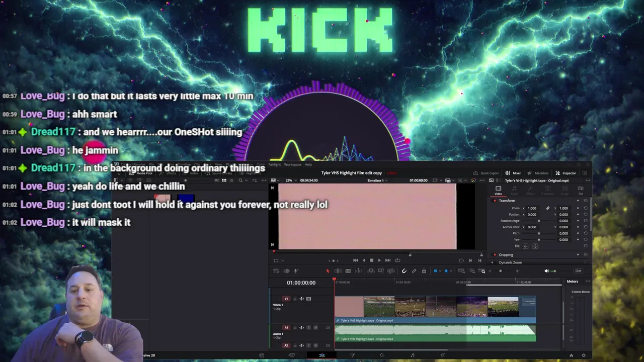
Task: Jump to first frame
Action: 355,260
